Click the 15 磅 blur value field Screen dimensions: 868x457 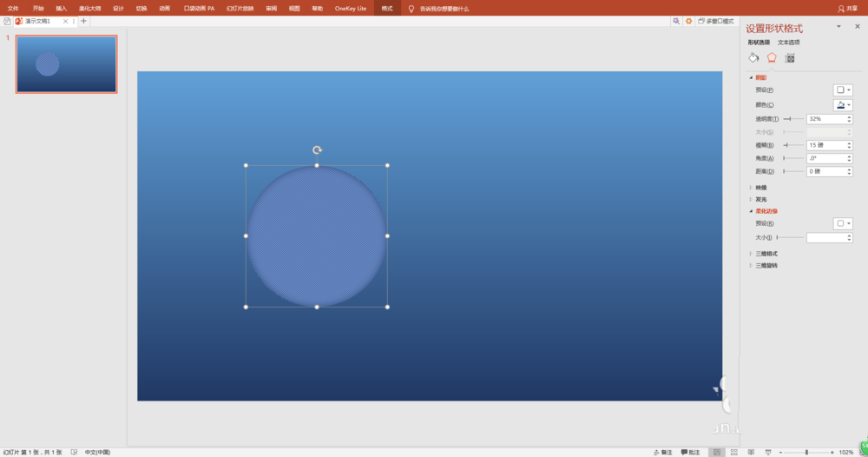pyautogui.click(x=826, y=145)
